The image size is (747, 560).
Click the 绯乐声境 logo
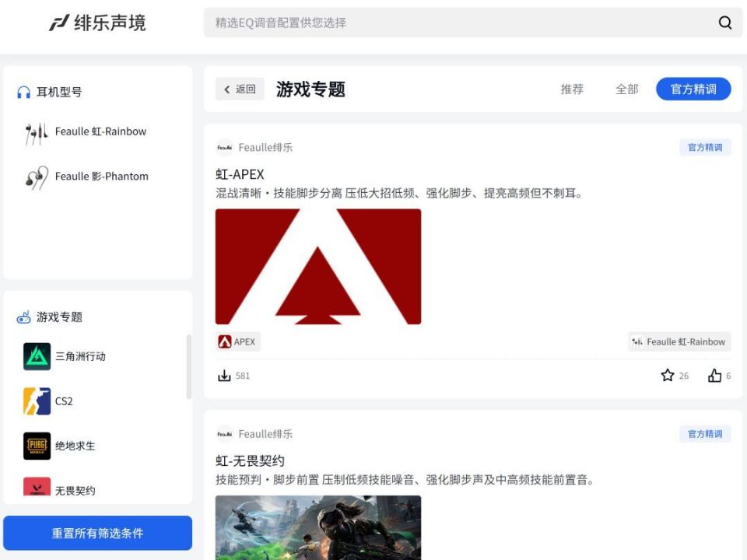(98, 23)
